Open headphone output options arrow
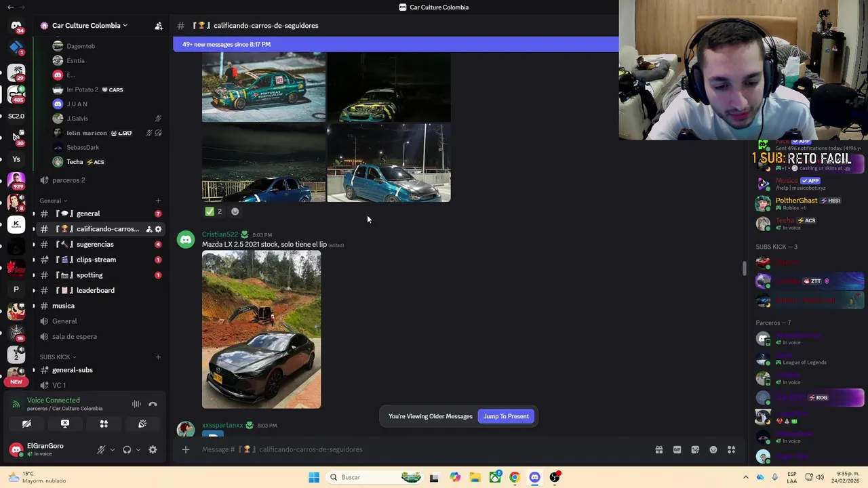Image resolution: width=868 pixels, height=488 pixels. [138, 449]
